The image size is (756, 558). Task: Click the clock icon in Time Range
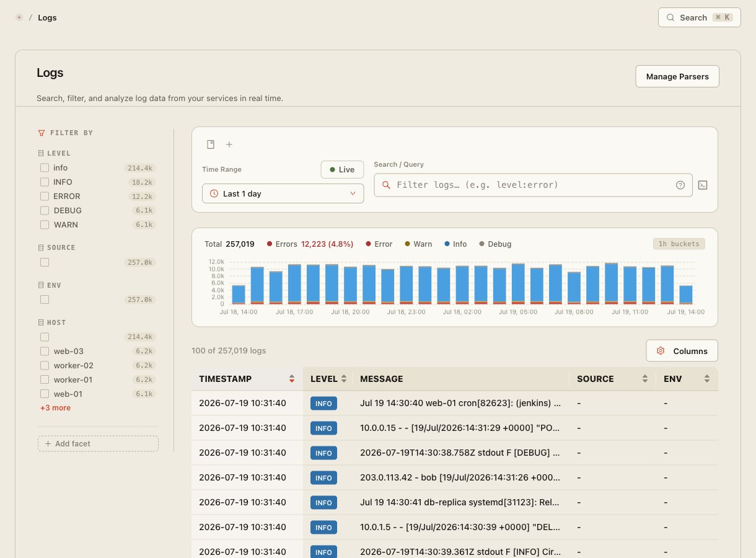[x=214, y=193]
